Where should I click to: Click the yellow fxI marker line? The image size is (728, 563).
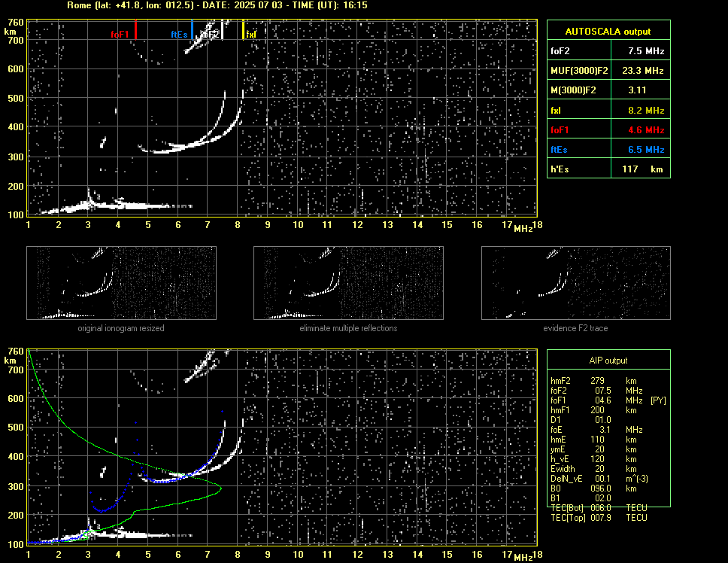243,29
